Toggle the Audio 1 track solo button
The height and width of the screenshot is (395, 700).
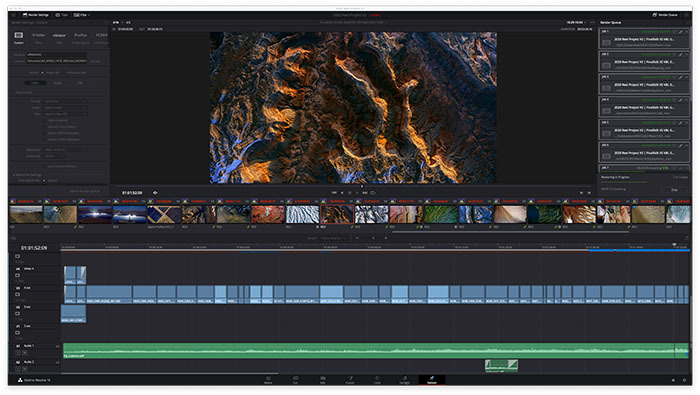point(18,352)
